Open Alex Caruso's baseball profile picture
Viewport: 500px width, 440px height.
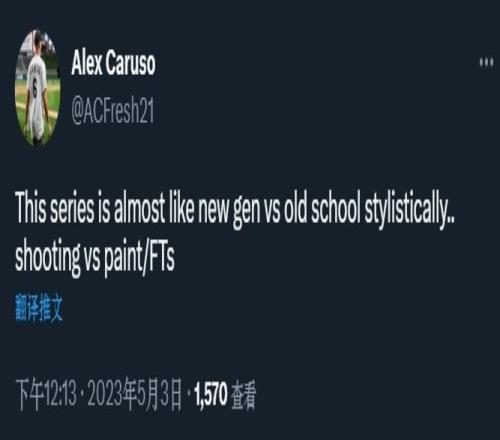click(38, 87)
